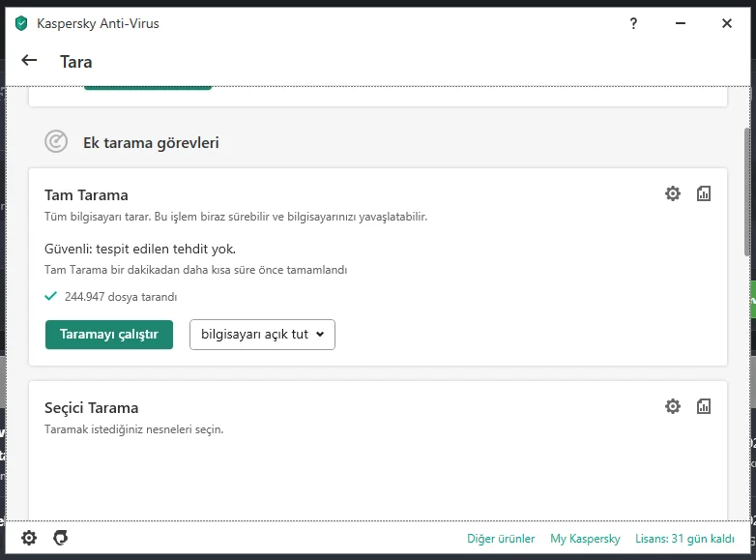Open the Diğer ürünler link
Viewport: 756px width, 560px height.
coord(501,539)
